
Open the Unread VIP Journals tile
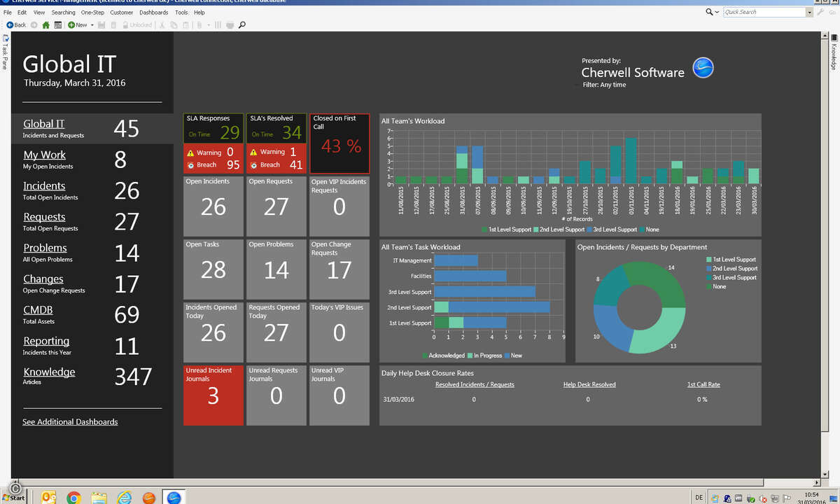339,395
